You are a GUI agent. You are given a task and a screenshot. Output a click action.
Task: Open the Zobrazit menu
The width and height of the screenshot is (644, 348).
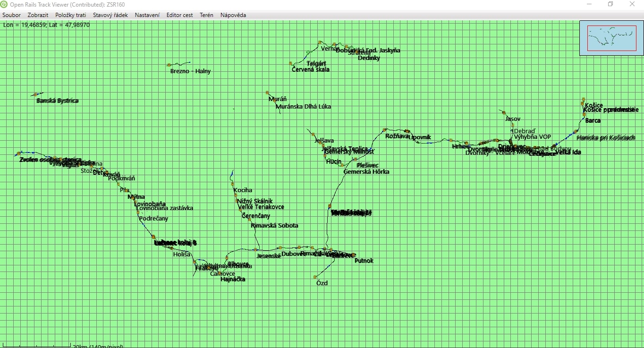(38, 15)
